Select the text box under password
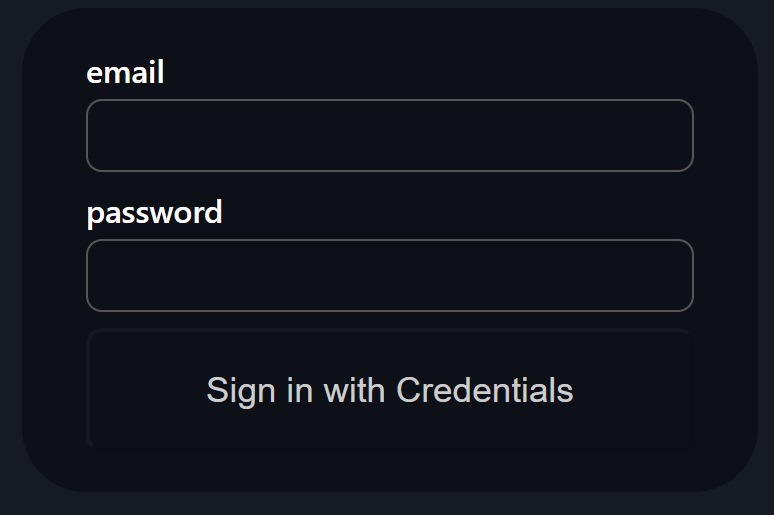 pyautogui.click(x=390, y=275)
